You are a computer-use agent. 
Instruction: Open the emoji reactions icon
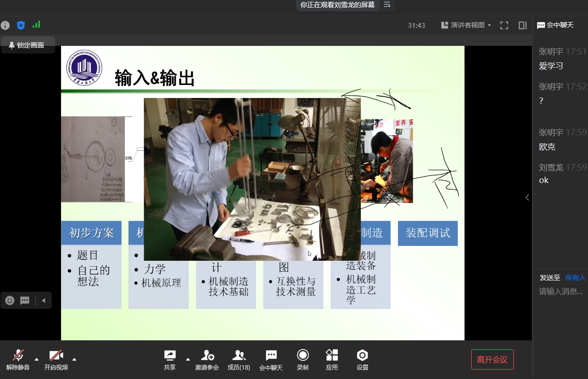click(10, 300)
